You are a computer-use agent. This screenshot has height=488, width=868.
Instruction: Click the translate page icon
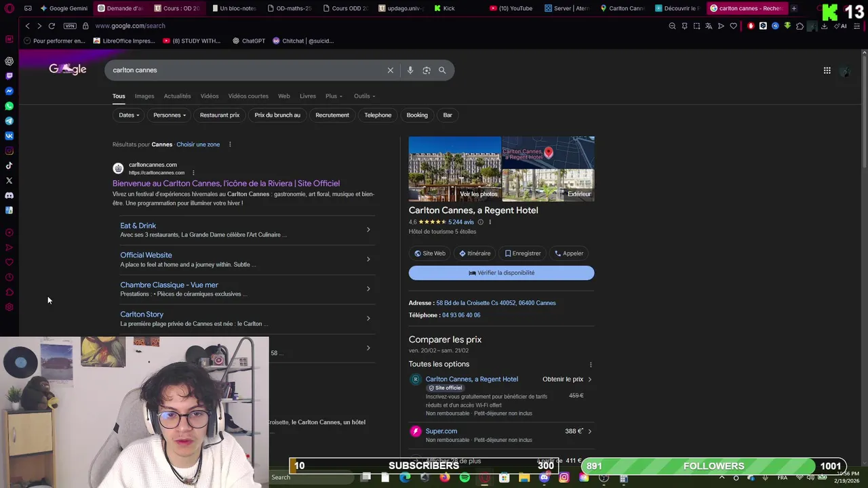pos(709,26)
